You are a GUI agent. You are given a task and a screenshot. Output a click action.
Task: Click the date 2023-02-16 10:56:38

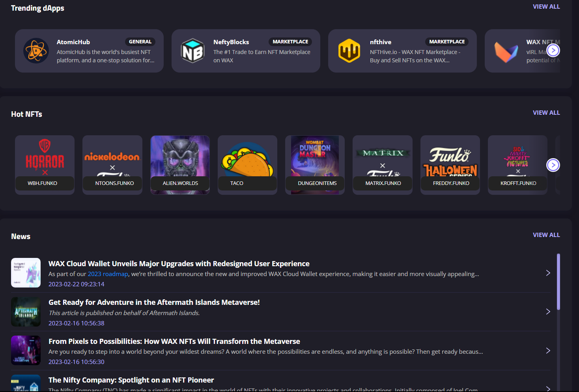(x=77, y=323)
